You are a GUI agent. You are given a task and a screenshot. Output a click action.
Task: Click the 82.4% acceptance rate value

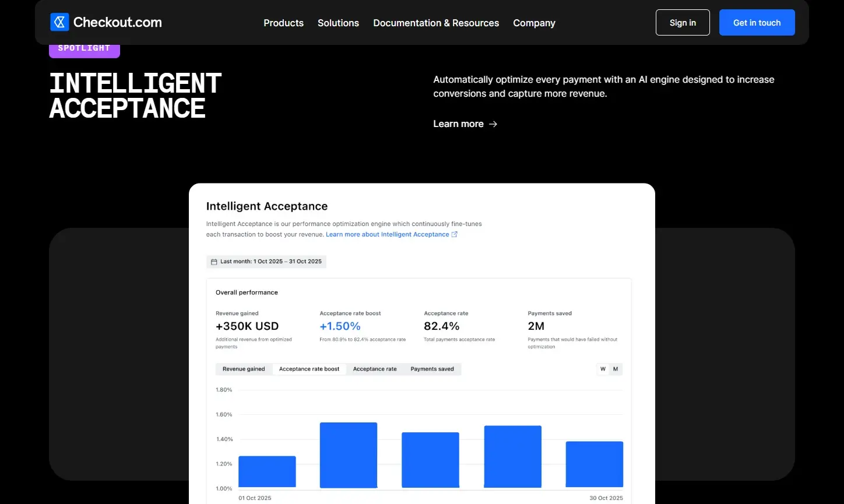441,326
